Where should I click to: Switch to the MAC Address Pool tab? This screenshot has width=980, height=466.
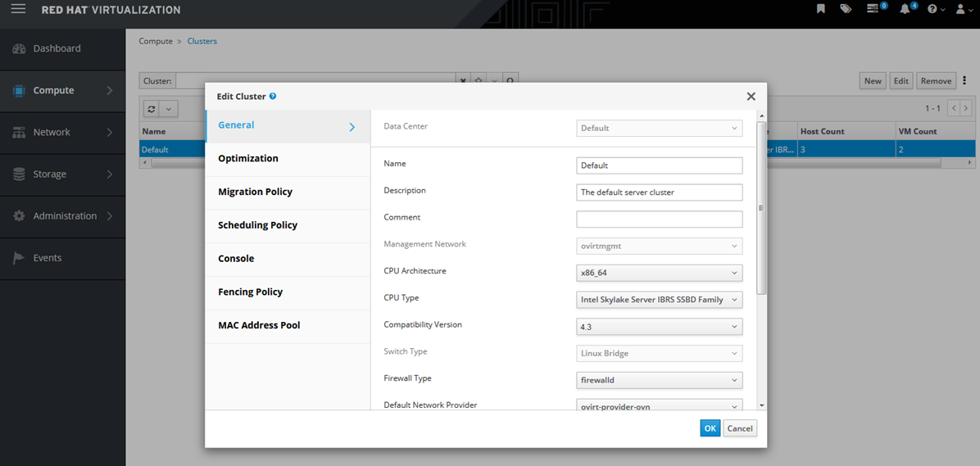pos(288,325)
